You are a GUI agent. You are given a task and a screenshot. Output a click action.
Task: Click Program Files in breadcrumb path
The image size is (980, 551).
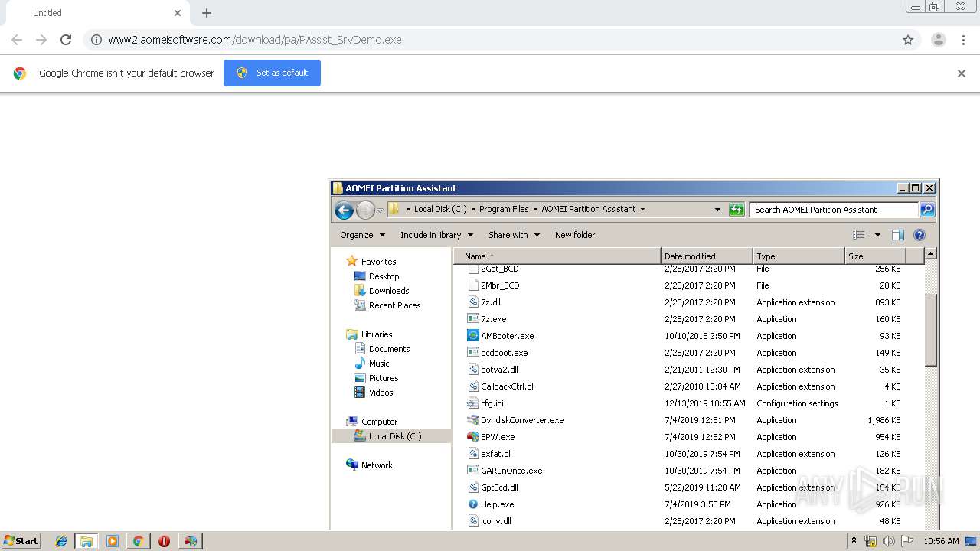click(x=504, y=209)
